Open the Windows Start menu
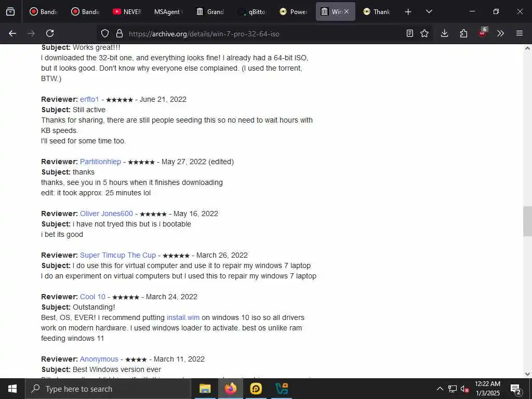Viewport: 532px width, 399px height. 12,389
